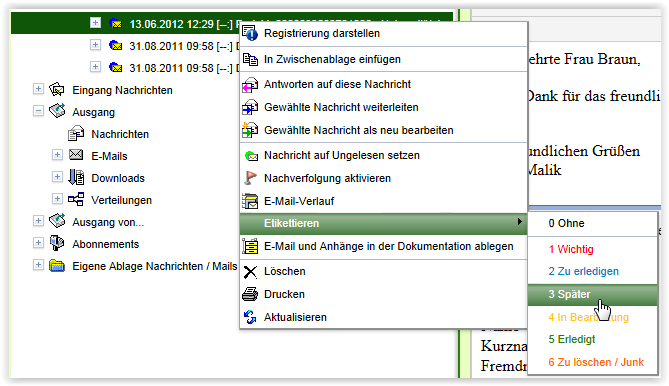The height and width of the screenshot is (386, 669).
Task: Click the forward message envelope icon
Action: point(250,107)
